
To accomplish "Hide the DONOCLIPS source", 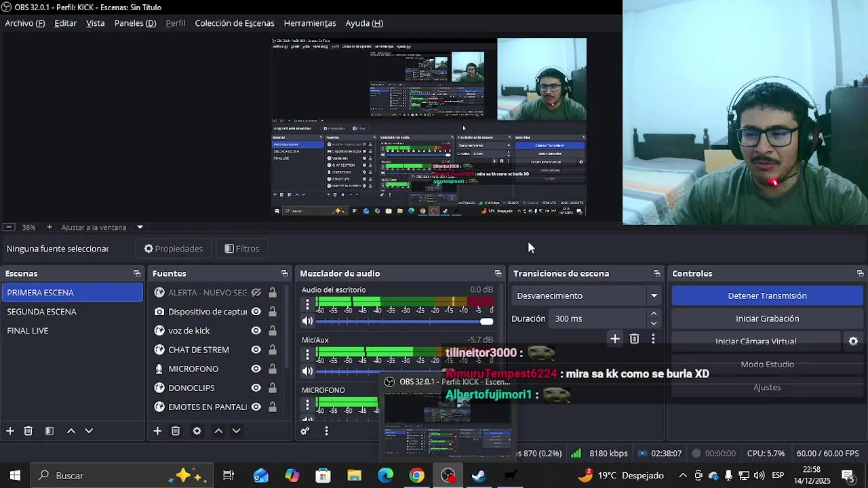I will click(x=256, y=388).
